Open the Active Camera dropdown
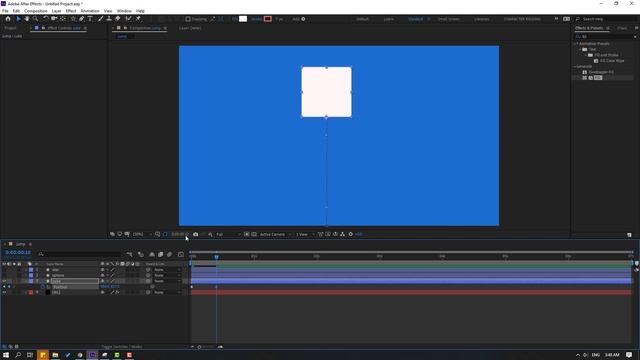This screenshot has height=360, width=640. (x=276, y=234)
